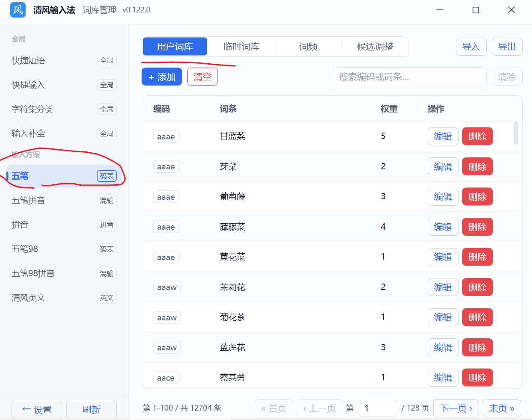Open 快捷短语 in the sidebar
This screenshot has width=532, height=420.
coord(64,61)
